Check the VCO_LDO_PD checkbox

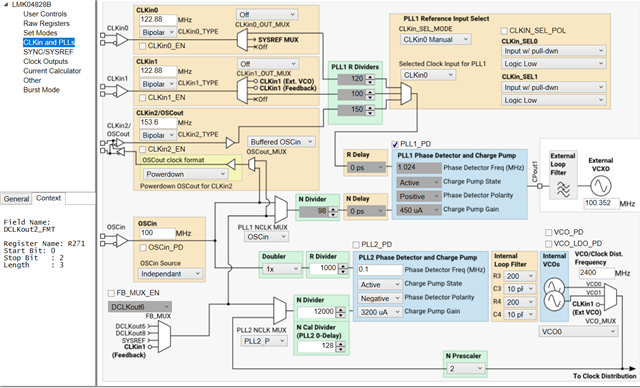click(x=549, y=244)
